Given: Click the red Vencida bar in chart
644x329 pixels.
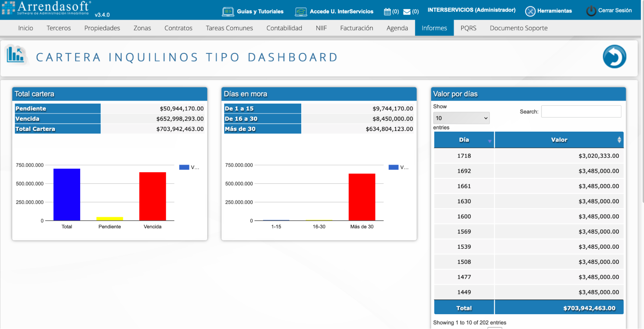Looking at the screenshot, I should pyautogui.click(x=152, y=196).
